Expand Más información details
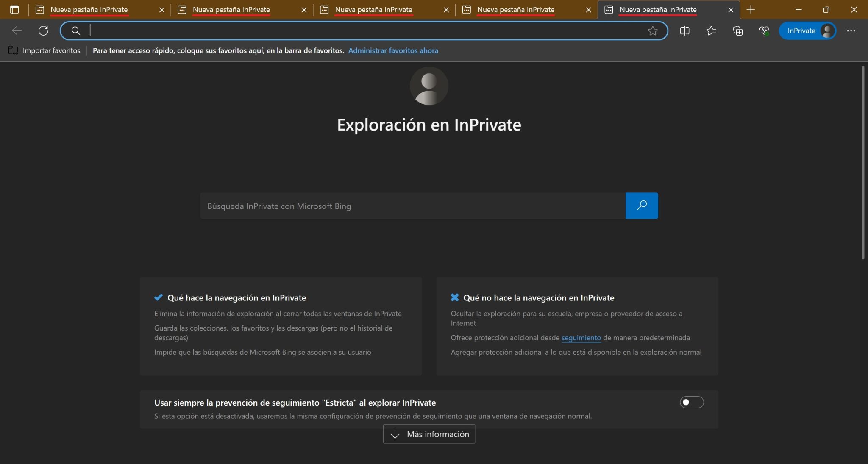868x464 pixels. click(428, 434)
